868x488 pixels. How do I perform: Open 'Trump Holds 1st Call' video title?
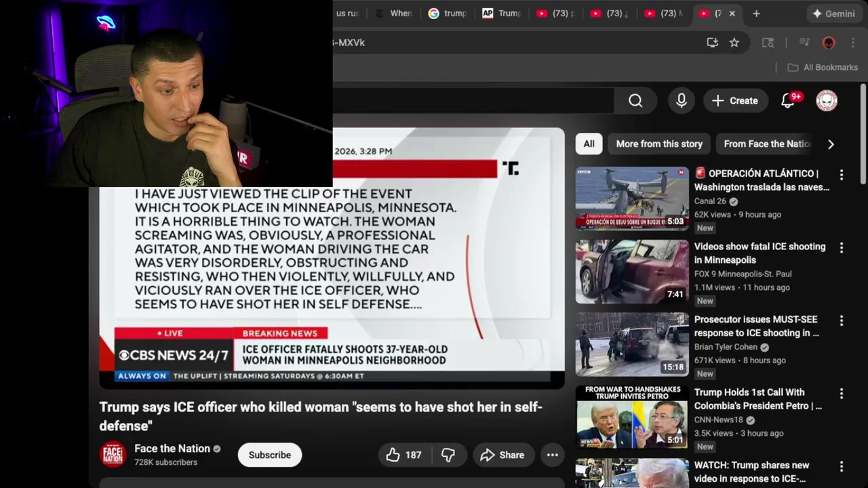click(x=758, y=399)
